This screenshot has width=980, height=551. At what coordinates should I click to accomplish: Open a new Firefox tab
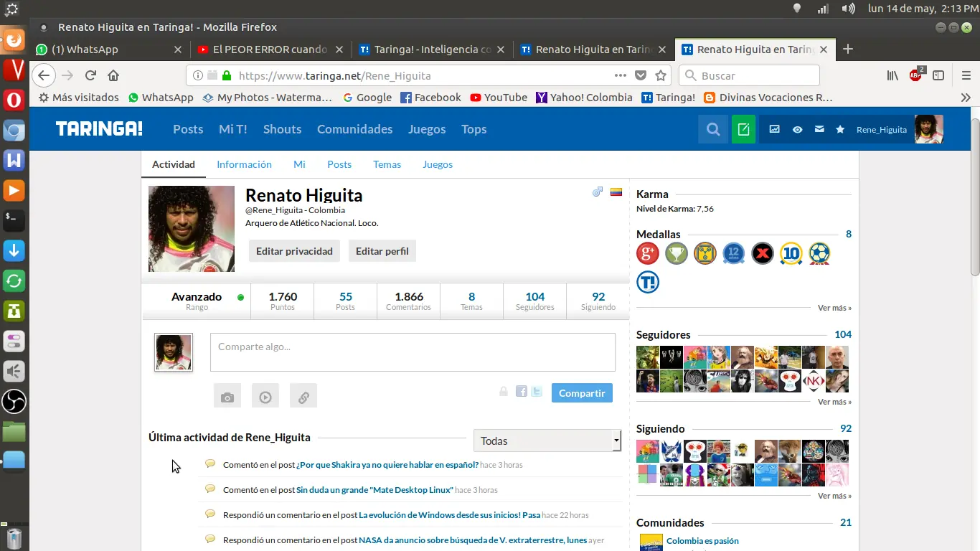[848, 50]
